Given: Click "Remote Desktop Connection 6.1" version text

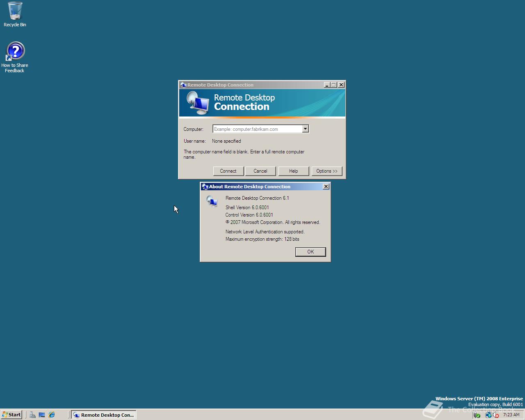Looking at the screenshot, I should click(x=257, y=198).
